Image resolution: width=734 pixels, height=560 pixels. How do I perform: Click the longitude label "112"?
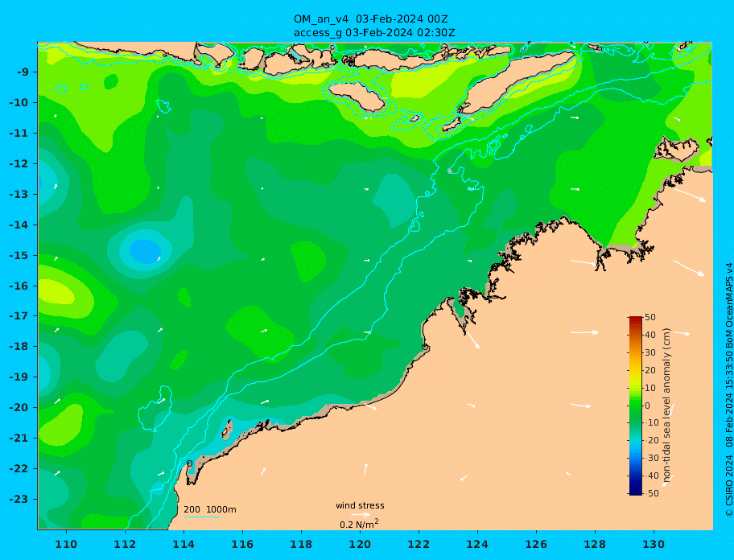pyautogui.click(x=125, y=545)
